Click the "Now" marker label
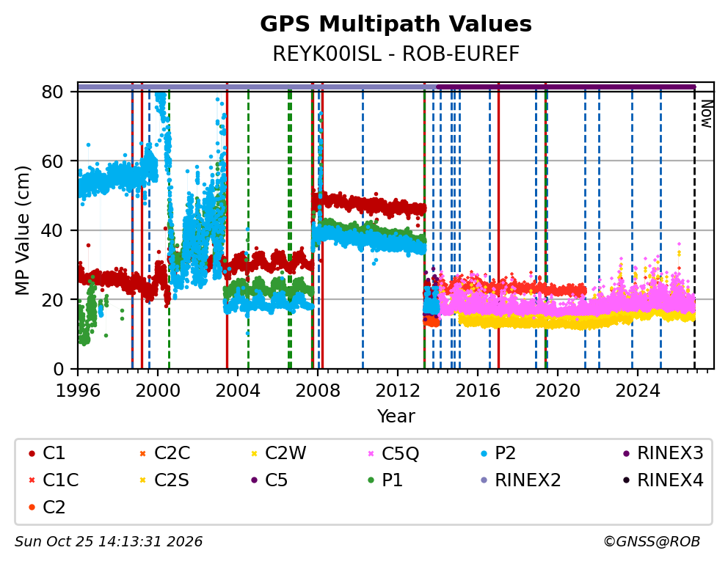 coord(706,114)
